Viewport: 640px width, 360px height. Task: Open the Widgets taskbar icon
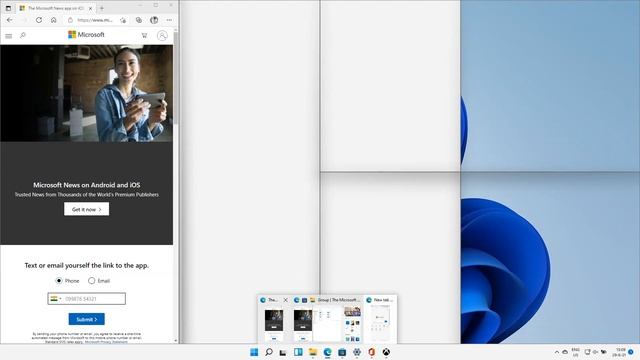(x=298, y=352)
